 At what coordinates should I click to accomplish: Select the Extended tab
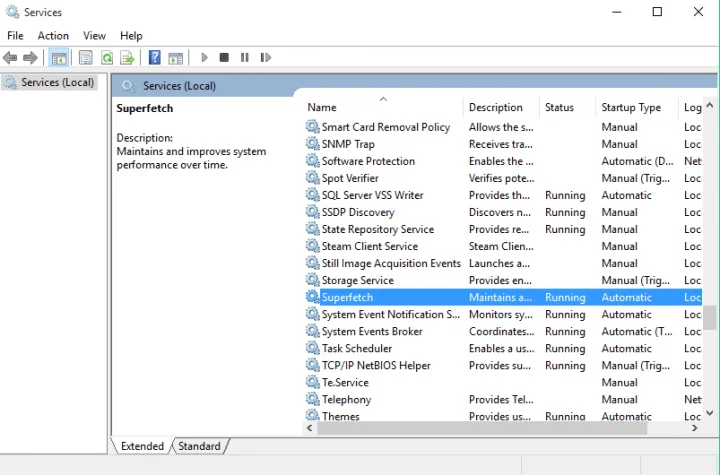coord(142,446)
